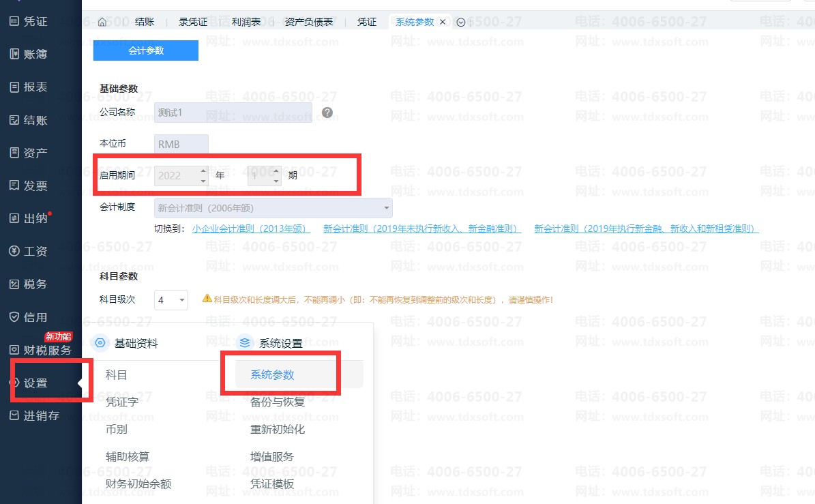The height and width of the screenshot is (504, 815).
Task: Click the 公司名称 input field
Action: (x=233, y=113)
